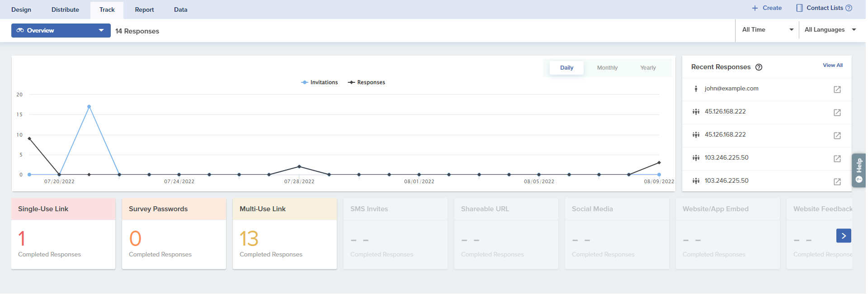Viewport: 868px width, 294px height.
Task: Open the All Languages dropdown
Action: click(x=830, y=30)
